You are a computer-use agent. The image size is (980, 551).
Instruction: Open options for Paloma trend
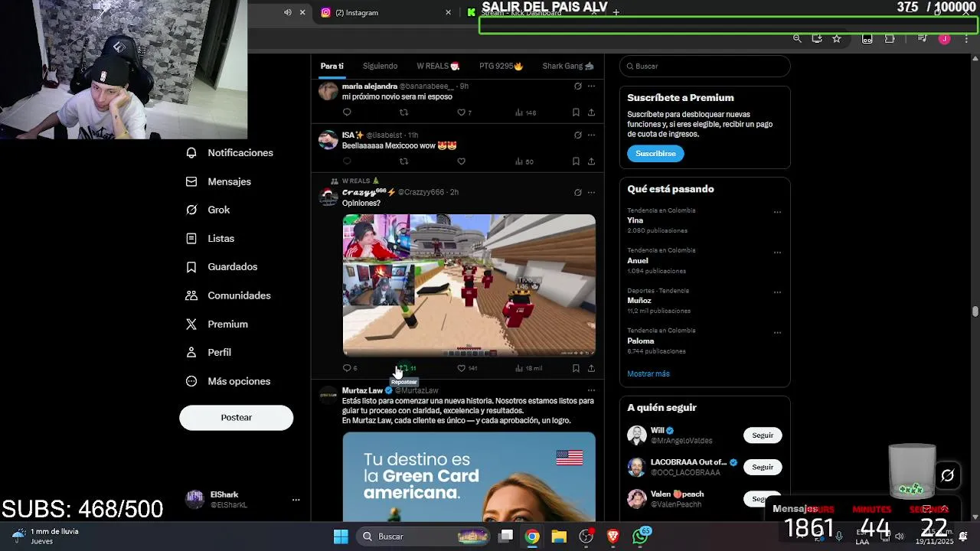click(777, 333)
